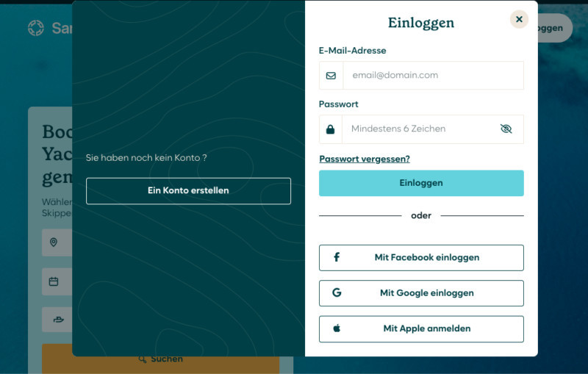Click the Google G logo icon
This screenshot has height=374, width=588.
337,292
